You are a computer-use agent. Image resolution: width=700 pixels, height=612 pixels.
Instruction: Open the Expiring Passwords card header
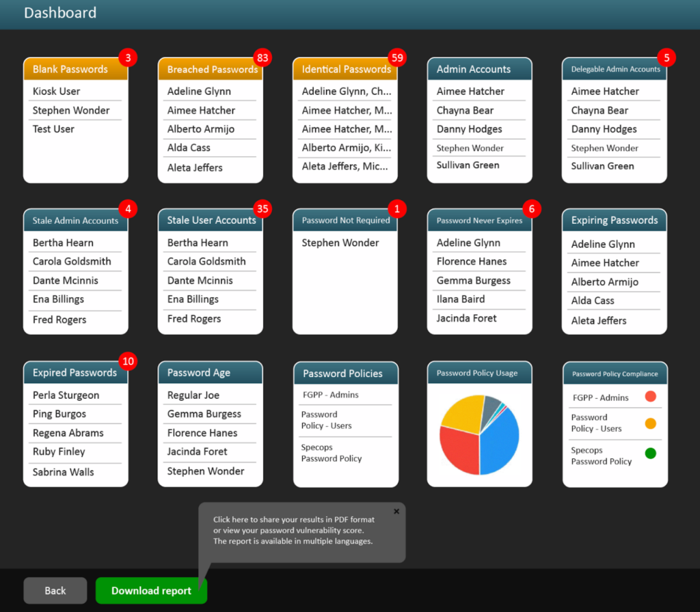[613, 220]
